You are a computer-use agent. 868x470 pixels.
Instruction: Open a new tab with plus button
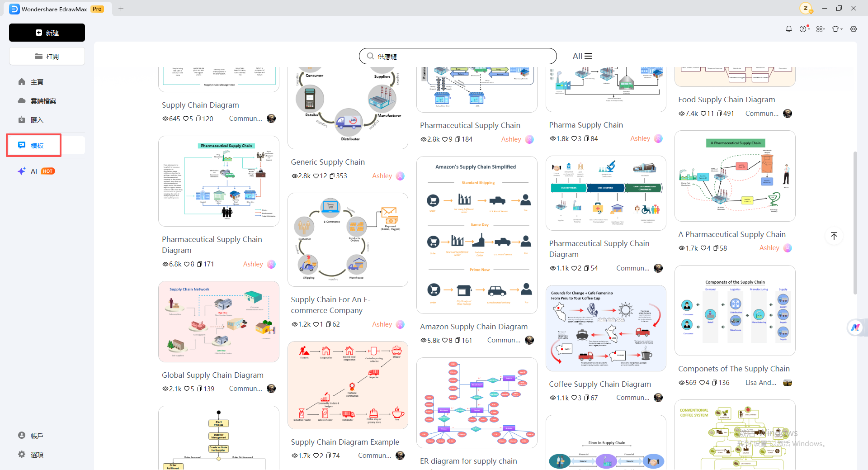coord(121,9)
